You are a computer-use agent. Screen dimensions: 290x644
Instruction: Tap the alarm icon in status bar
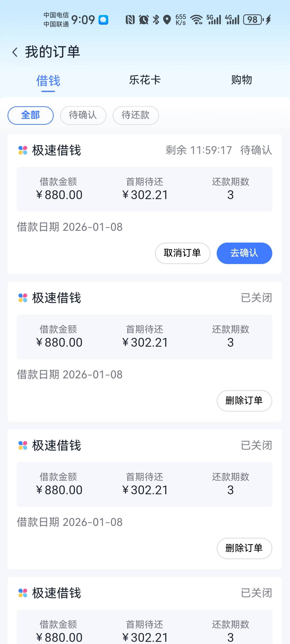pyautogui.click(x=144, y=20)
